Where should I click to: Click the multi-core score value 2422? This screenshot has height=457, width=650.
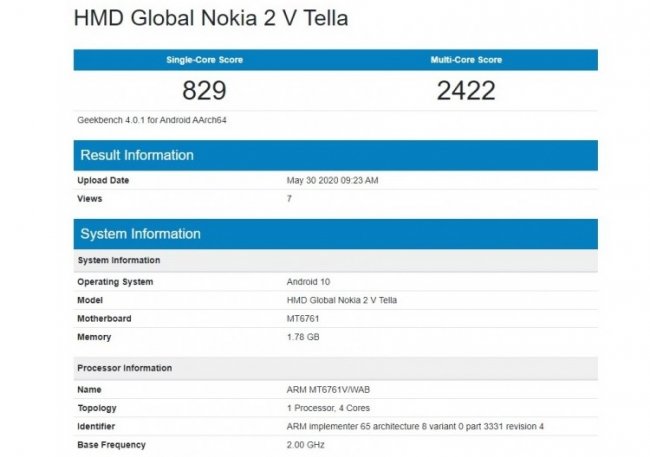point(466,91)
